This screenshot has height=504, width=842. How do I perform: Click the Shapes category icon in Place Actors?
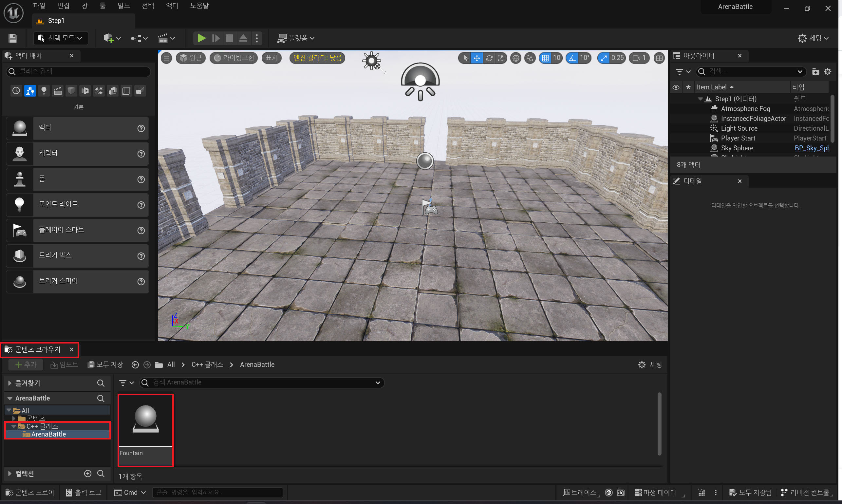[x=71, y=91]
